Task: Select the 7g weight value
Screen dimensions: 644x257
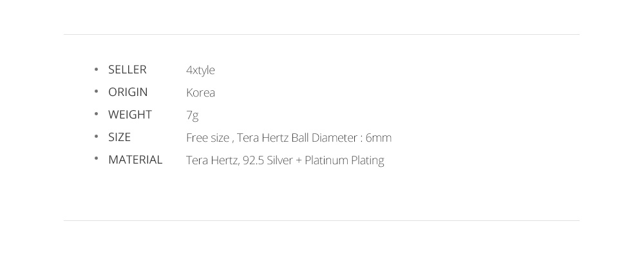Action: (x=192, y=115)
